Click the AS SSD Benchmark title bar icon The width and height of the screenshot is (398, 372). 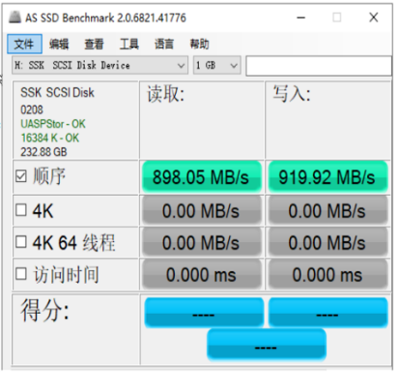pyautogui.click(x=15, y=17)
